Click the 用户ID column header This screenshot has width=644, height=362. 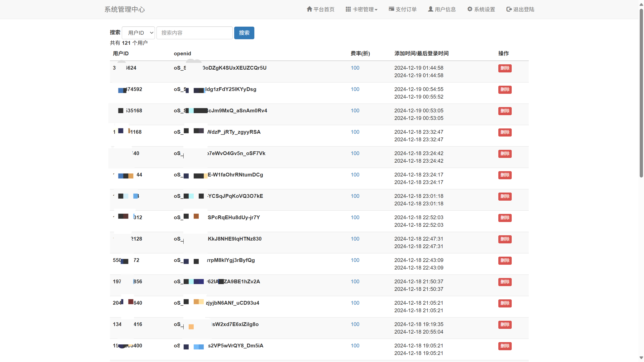click(x=121, y=54)
